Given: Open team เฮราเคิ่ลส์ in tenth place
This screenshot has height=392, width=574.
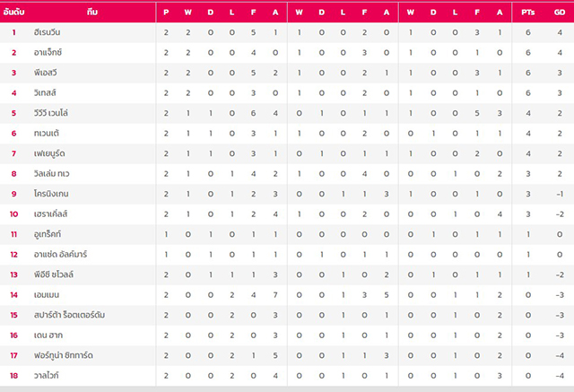Looking at the screenshot, I should point(50,213).
